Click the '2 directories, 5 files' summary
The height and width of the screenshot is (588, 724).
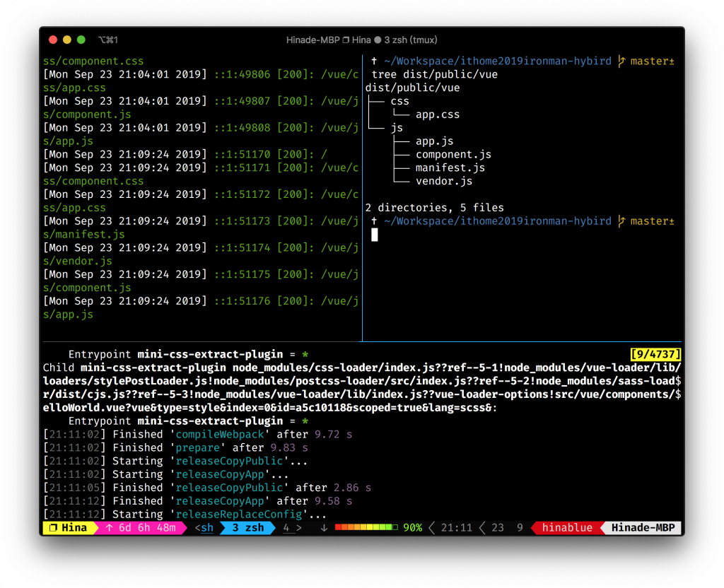coord(435,208)
